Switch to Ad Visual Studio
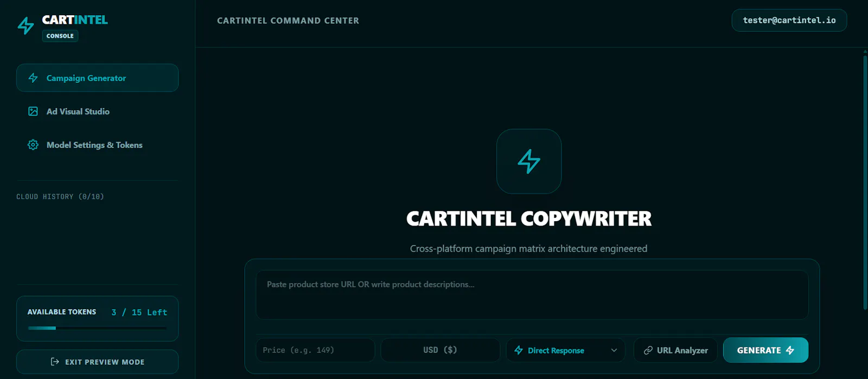This screenshot has height=379, width=868. click(x=98, y=111)
